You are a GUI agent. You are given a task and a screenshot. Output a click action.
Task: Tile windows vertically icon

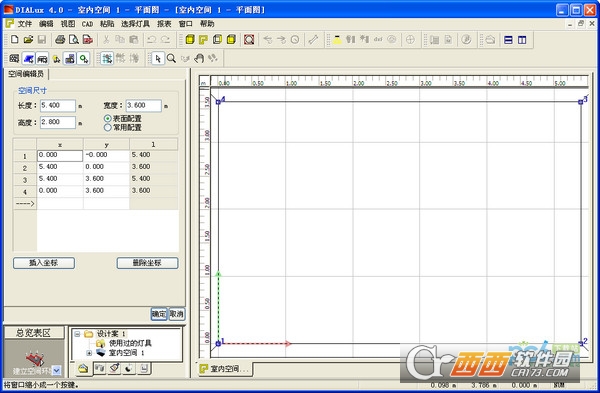[x=522, y=39]
